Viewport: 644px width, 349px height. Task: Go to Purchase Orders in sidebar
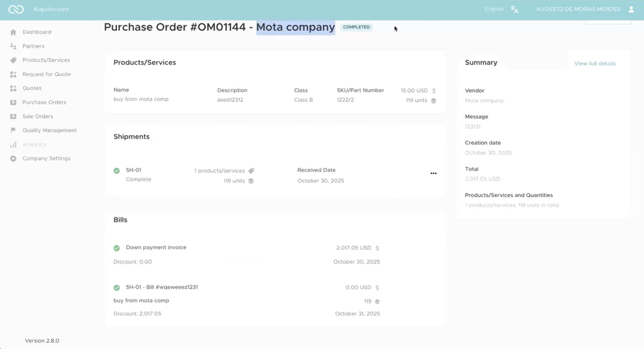point(44,102)
